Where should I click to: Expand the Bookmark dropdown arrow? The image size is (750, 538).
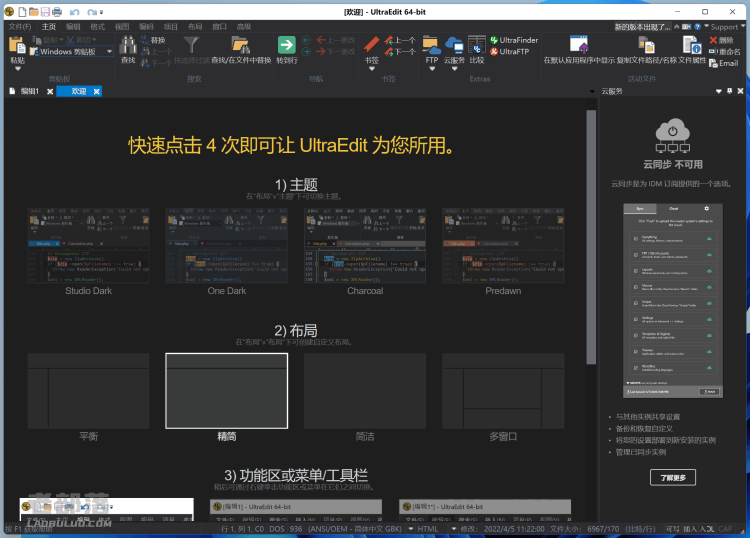372,69
